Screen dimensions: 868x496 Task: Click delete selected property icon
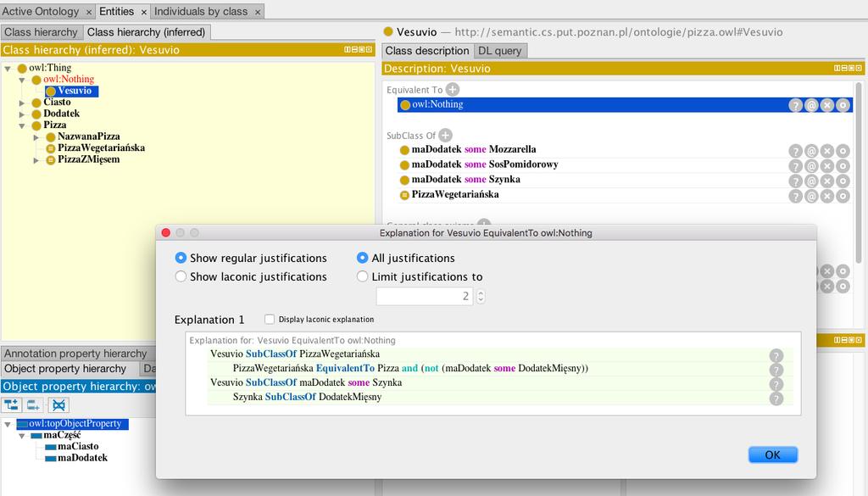(x=58, y=405)
